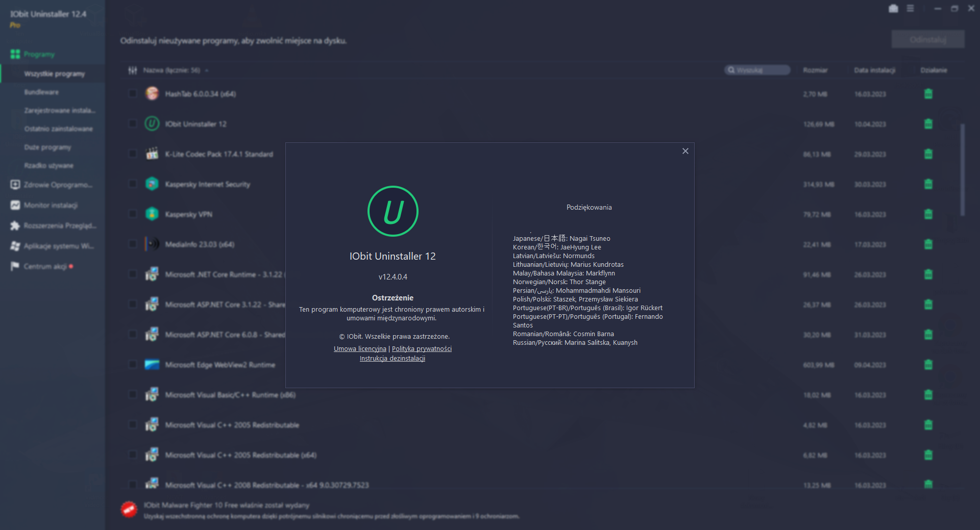This screenshot has width=980, height=530.
Task: Open the IObit Malware Fighter 10 Free announcement
Action: tap(227, 506)
